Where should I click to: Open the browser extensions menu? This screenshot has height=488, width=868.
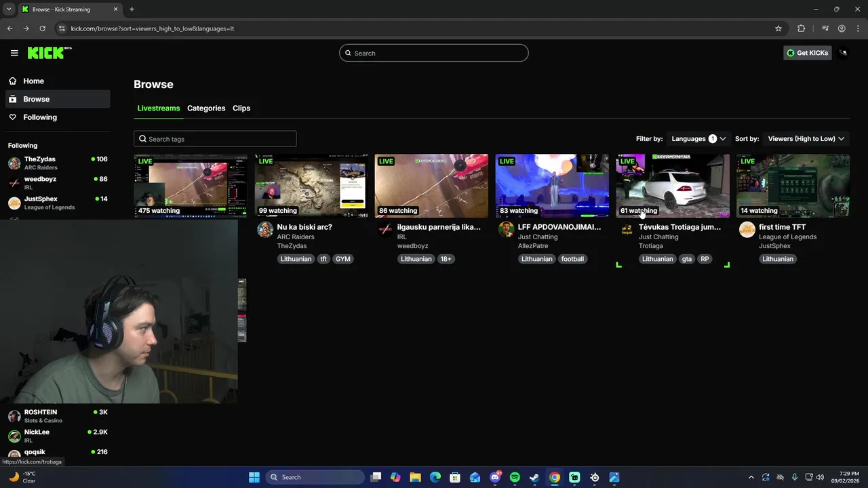click(802, 28)
